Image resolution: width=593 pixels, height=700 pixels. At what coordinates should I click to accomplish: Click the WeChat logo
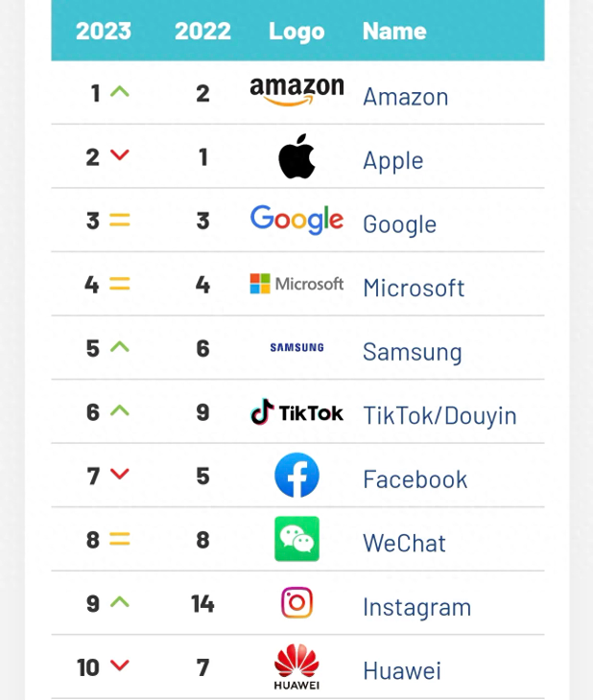[x=296, y=539]
